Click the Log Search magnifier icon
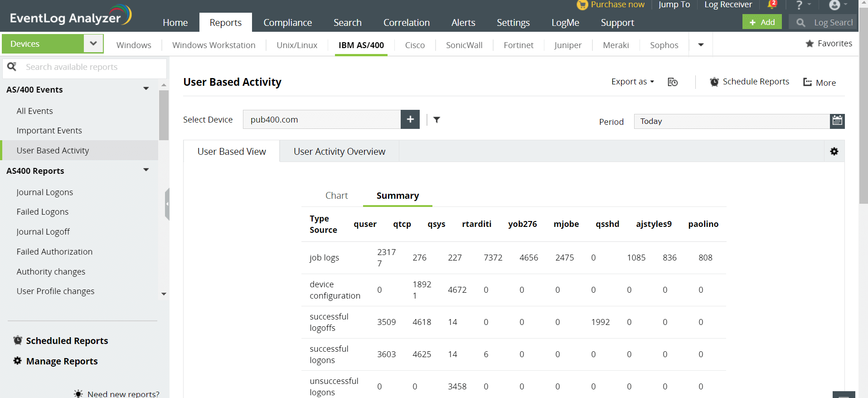 (x=801, y=22)
